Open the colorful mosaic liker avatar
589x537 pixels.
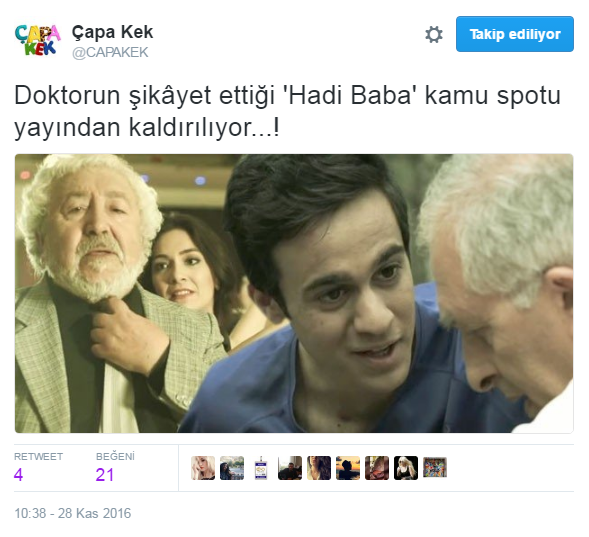[x=435, y=467]
